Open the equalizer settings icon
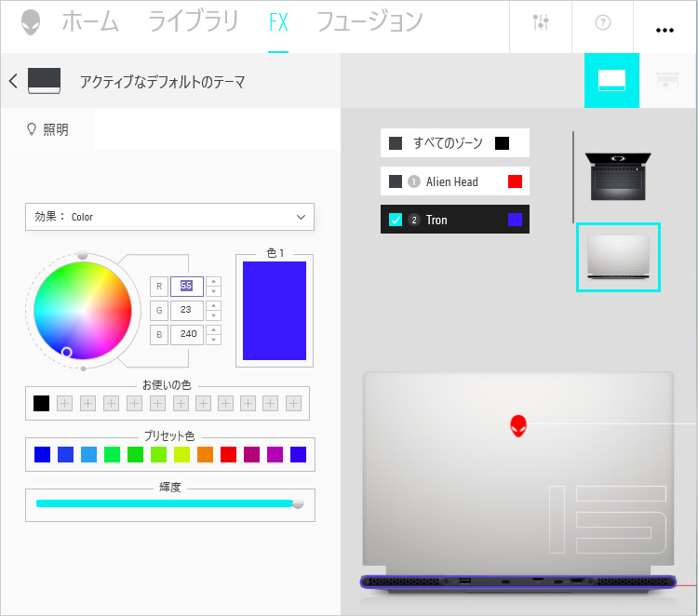Viewport: 698px width, 616px height. click(x=541, y=23)
